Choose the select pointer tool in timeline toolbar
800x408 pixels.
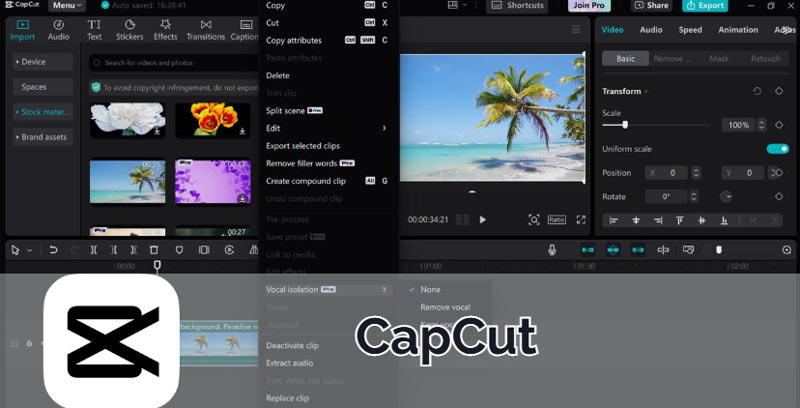15,250
